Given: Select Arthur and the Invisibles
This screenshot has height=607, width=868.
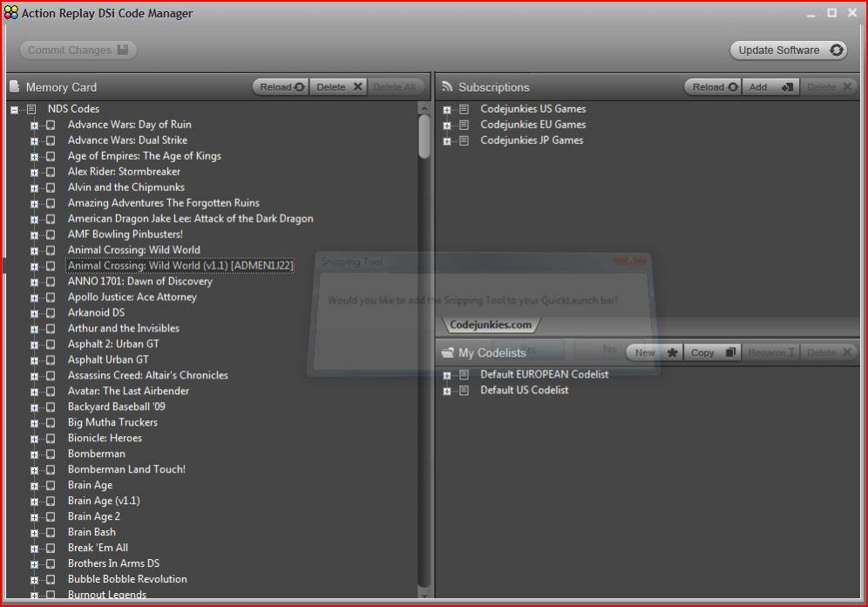Looking at the screenshot, I should (x=124, y=329).
